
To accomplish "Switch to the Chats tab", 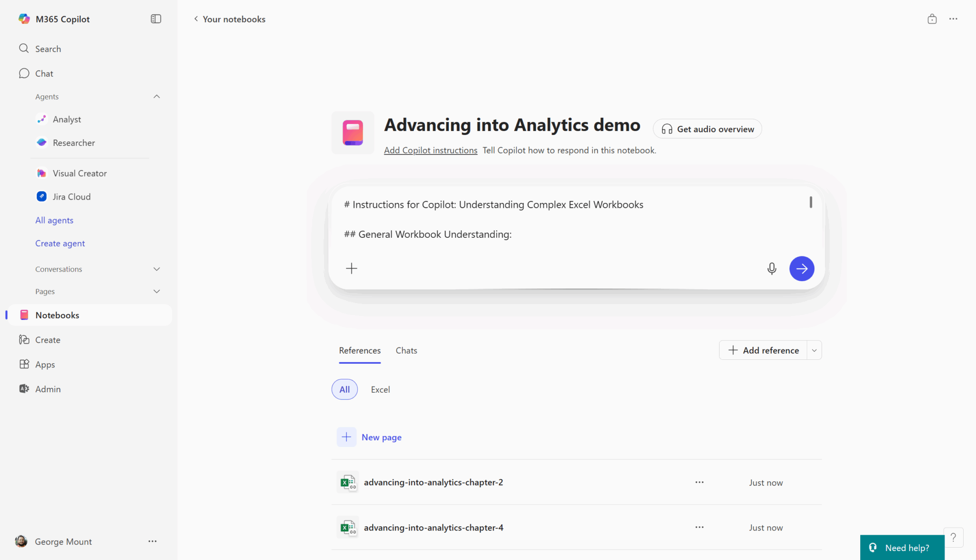I will (x=406, y=350).
